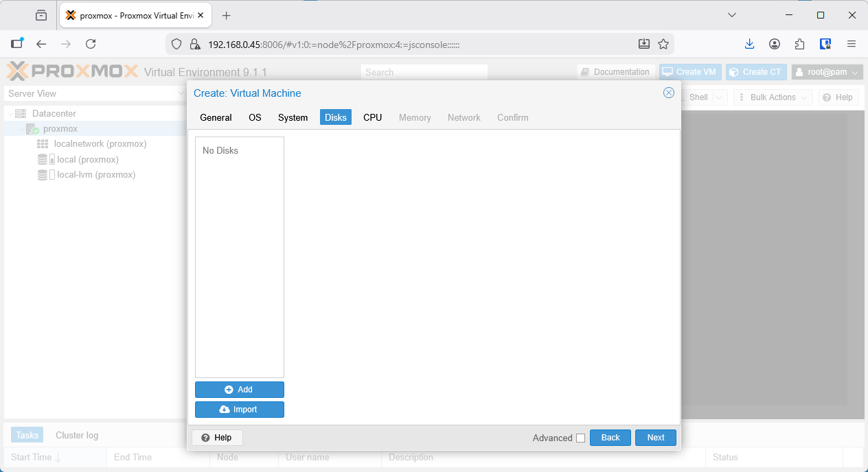Click the localnetwork grid icon
The image size is (868, 472).
43,144
